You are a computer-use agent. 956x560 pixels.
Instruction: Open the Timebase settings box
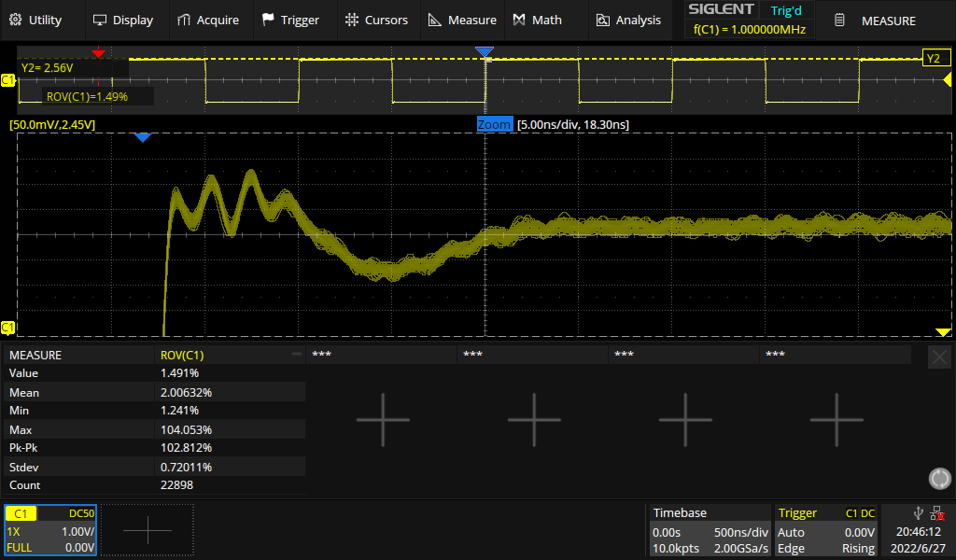(x=709, y=530)
